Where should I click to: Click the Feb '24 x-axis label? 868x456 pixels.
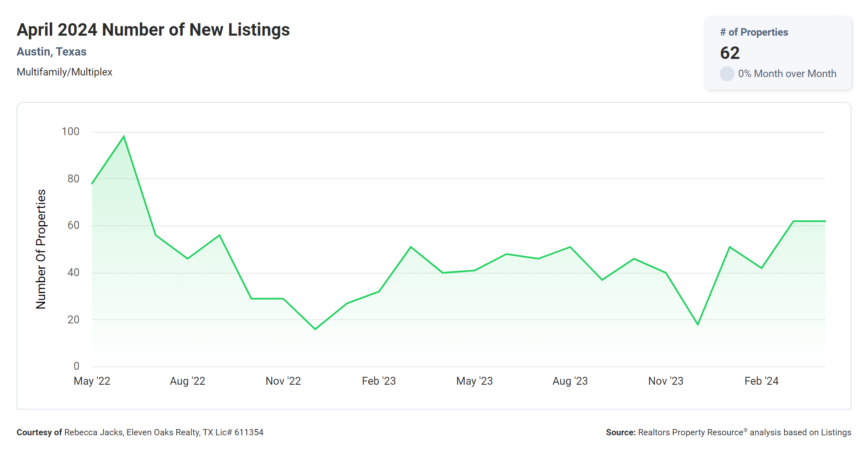tap(762, 381)
